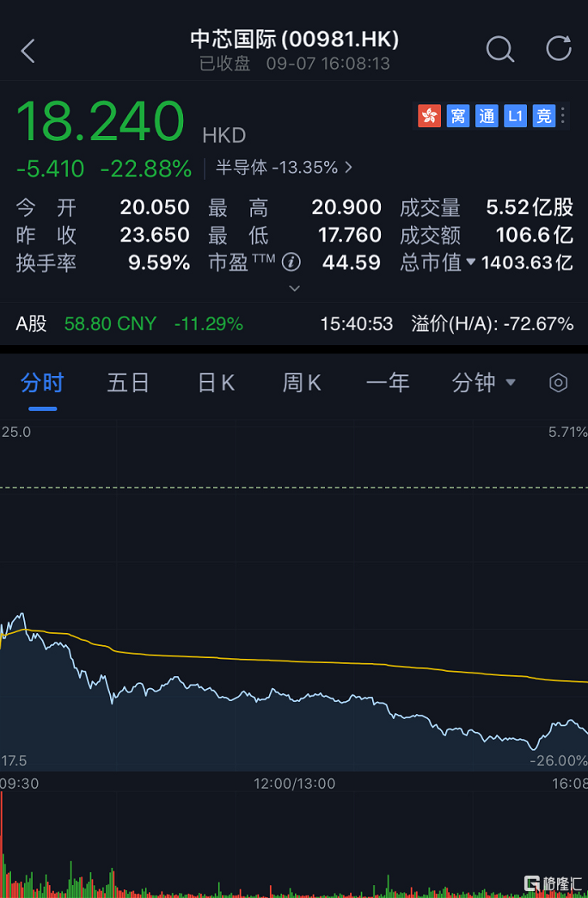This screenshot has height=898, width=588.
Task: Tap the 竞 auction badge
Action: (x=543, y=116)
